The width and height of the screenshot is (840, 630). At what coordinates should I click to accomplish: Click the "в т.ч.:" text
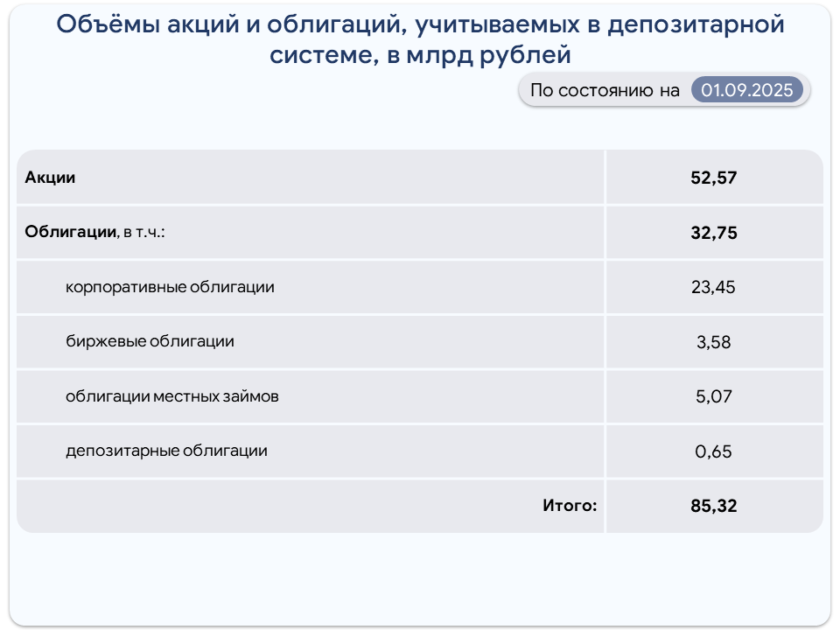click(x=143, y=233)
